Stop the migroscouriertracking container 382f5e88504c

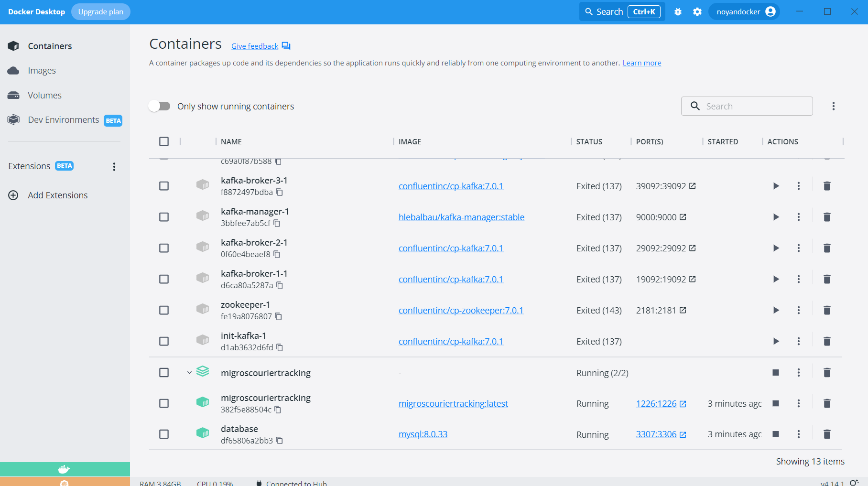coord(776,403)
